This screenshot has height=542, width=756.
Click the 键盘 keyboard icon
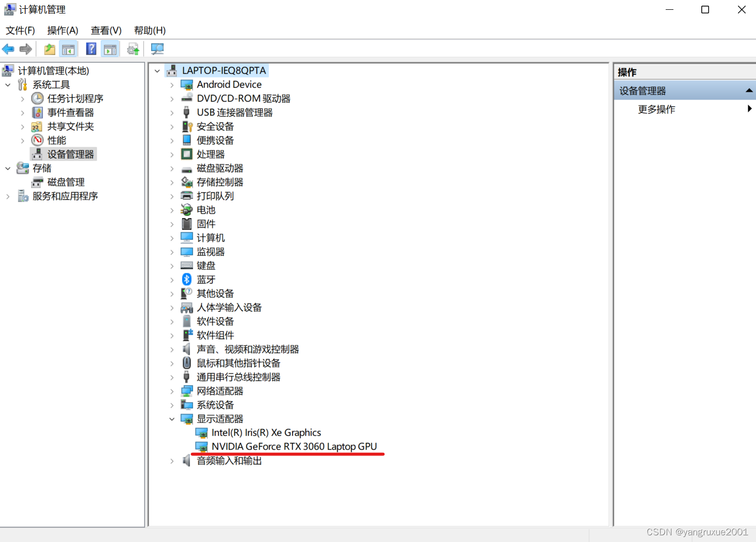187,266
